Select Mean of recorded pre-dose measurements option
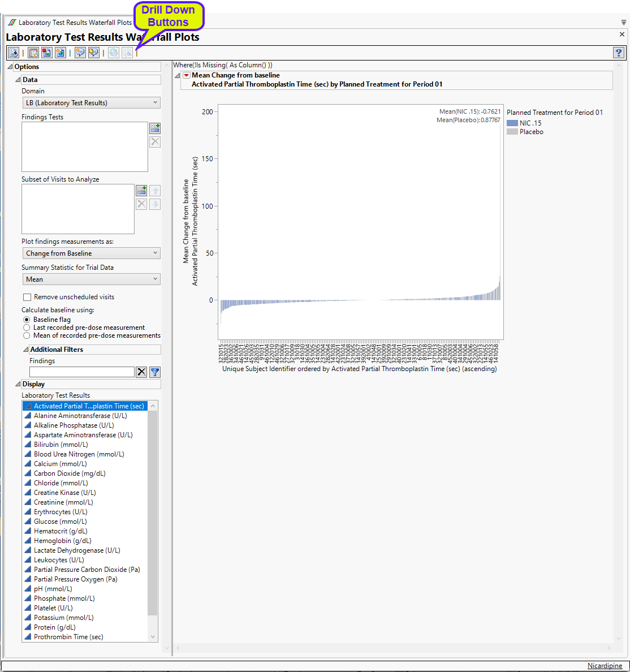 (x=27, y=335)
